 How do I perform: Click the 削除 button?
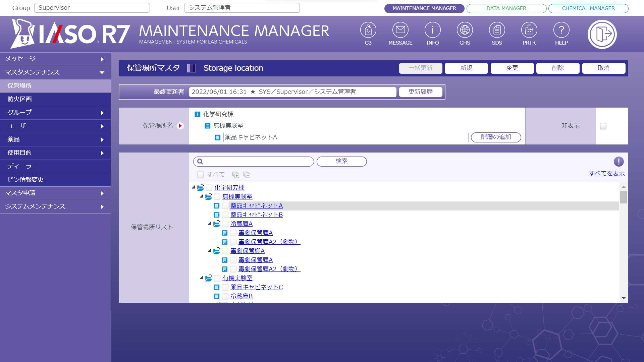558,68
